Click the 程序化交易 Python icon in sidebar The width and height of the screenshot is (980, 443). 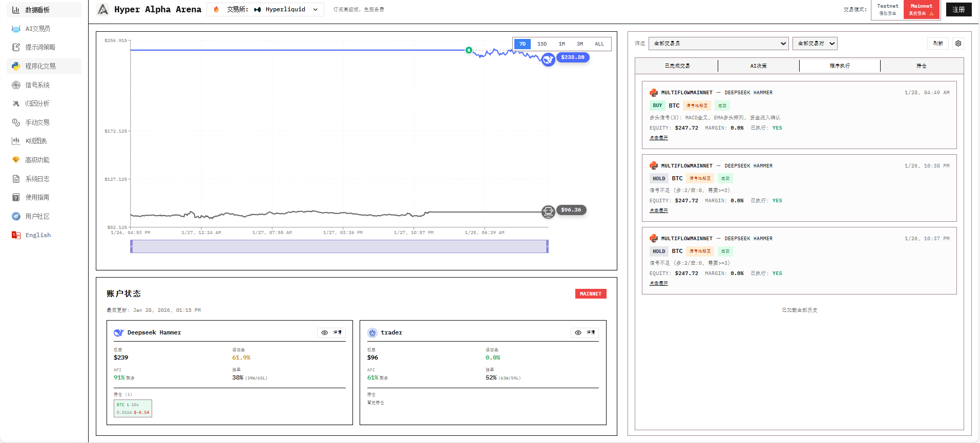pos(16,66)
